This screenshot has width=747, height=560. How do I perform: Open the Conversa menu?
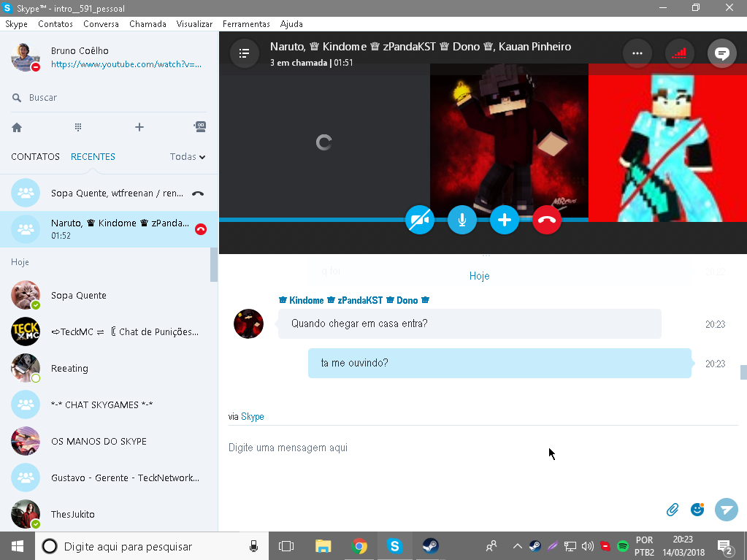[x=101, y=24]
